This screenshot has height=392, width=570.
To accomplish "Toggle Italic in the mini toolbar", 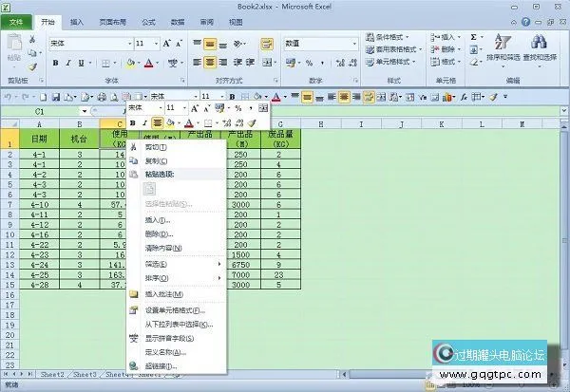I will (144, 123).
